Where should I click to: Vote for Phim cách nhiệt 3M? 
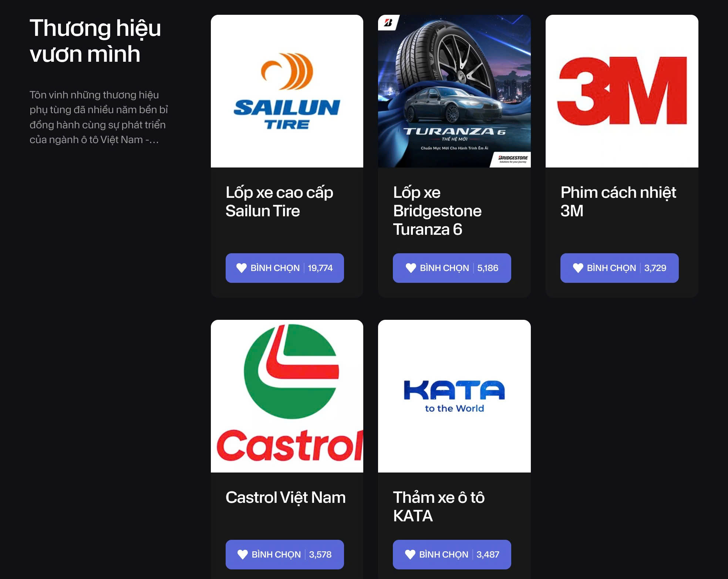(620, 268)
